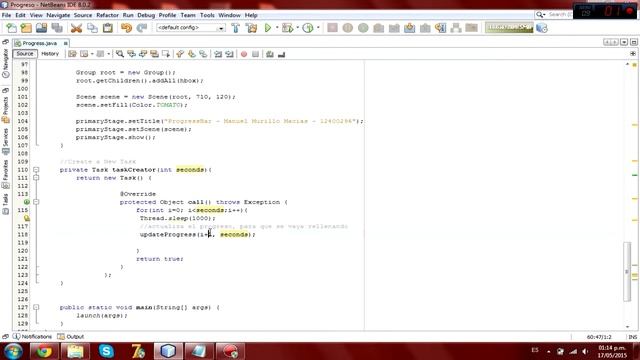The image size is (640, 360).
Task: Toggle Rectangular Selection editor icon
Action: pos(166,54)
